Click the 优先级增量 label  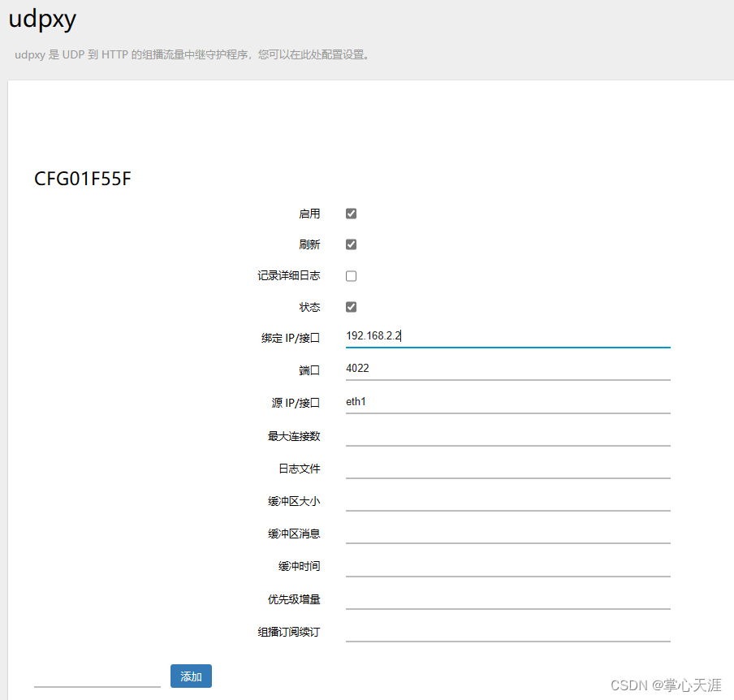point(294,599)
